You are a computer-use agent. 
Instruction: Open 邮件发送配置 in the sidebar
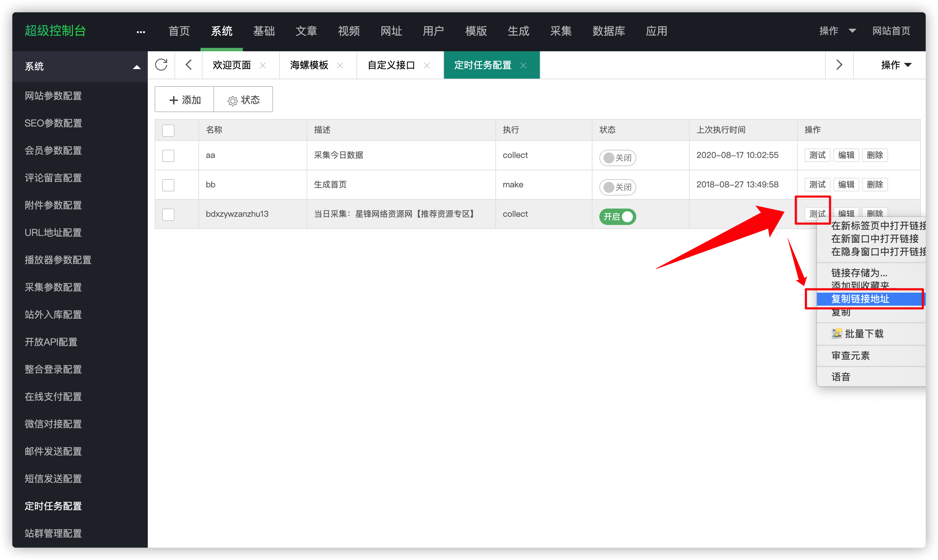pyautogui.click(x=53, y=451)
